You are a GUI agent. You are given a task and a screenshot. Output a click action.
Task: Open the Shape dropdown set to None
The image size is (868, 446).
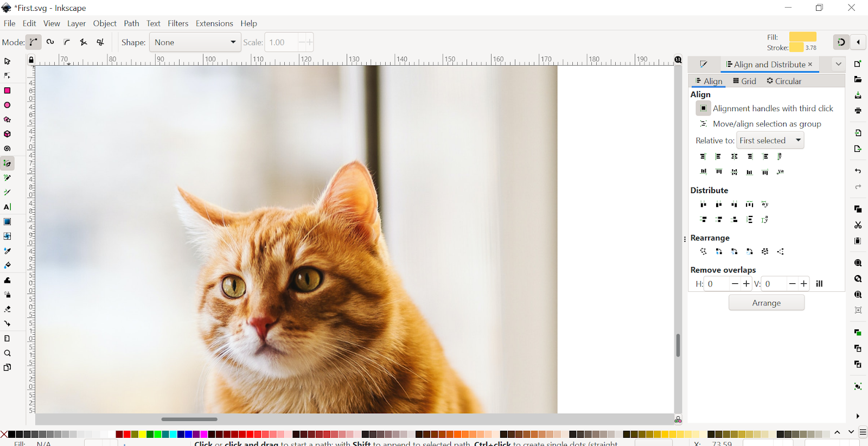[195, 42]
